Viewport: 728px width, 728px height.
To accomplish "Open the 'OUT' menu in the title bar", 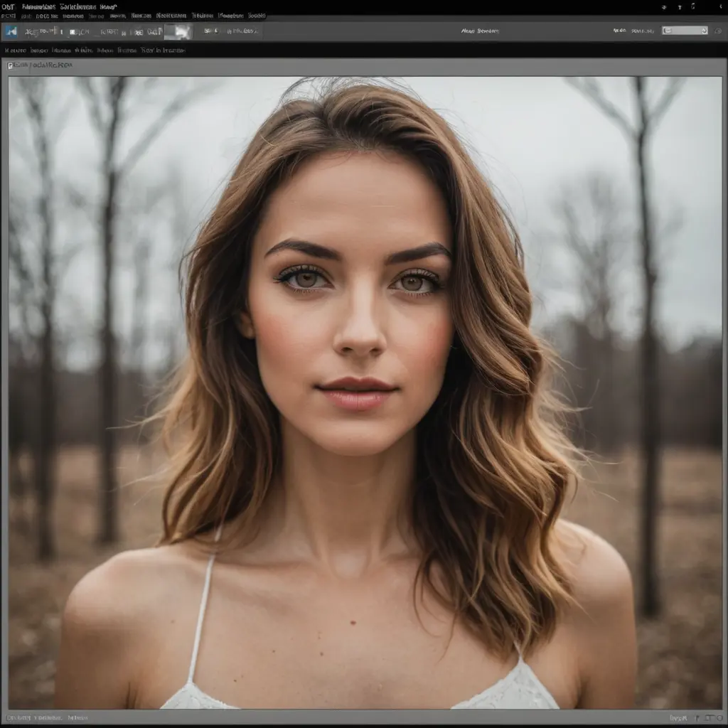I will [9, 6].
